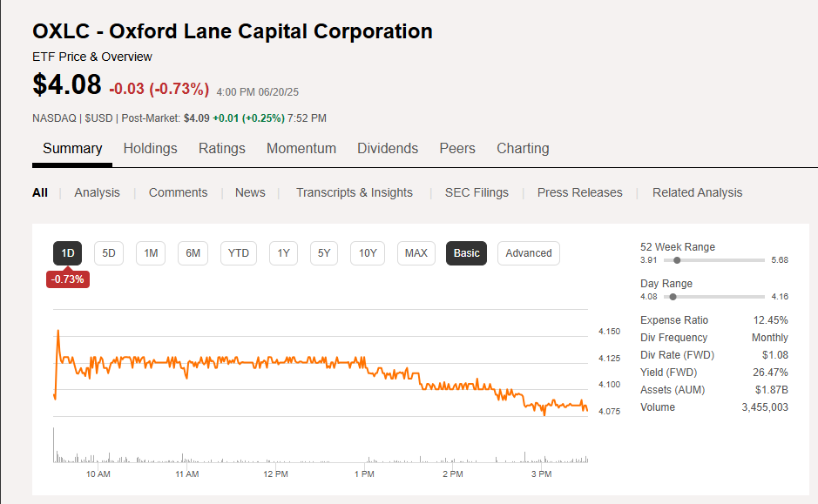Choose the 10Y chart range
818x504 pixels.
368,253
